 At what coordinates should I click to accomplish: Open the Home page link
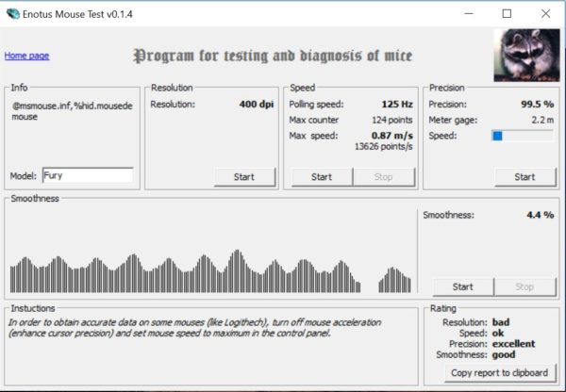(26, 56)
